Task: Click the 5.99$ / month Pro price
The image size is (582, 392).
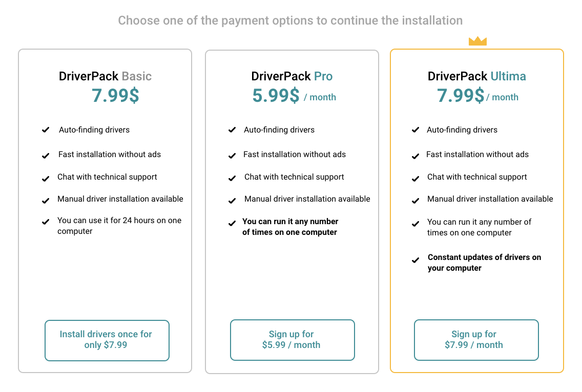Action: (x=294, y=96)
